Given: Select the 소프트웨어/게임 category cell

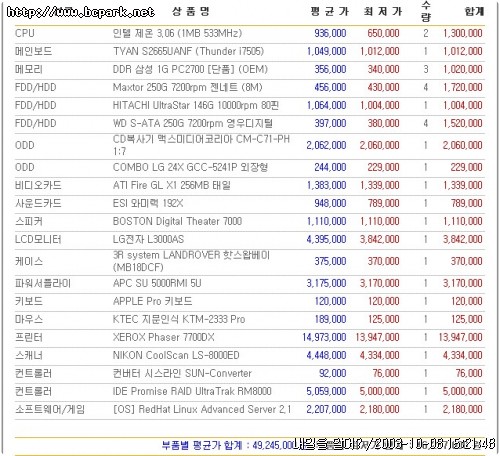Looking at the screenshot, I should click(50, 409).
